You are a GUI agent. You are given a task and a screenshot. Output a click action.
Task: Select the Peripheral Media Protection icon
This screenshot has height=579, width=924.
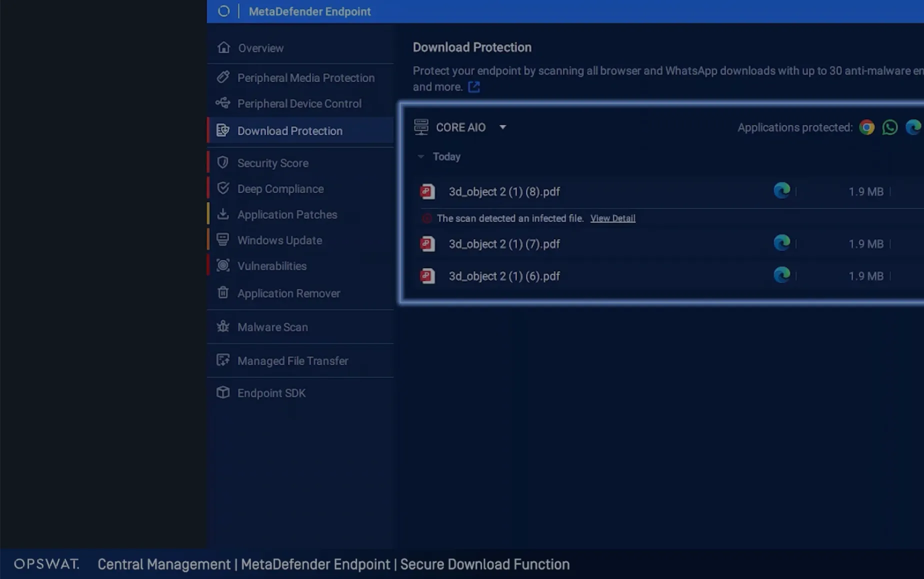[223, 77]
